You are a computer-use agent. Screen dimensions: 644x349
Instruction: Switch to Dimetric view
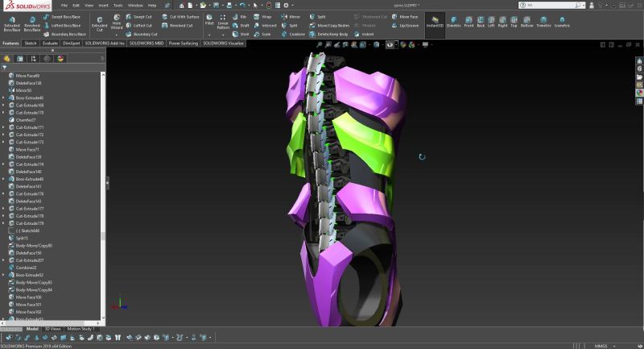453,22
